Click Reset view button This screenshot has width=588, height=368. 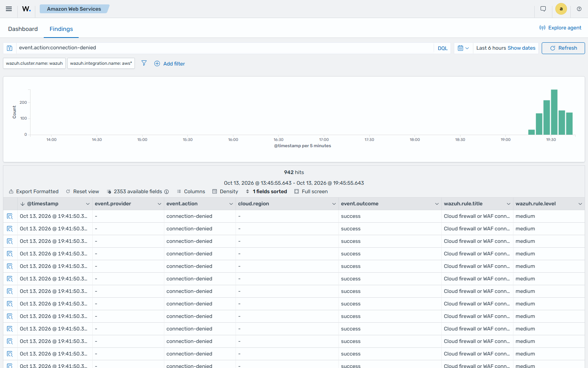(x=82, y=192)
